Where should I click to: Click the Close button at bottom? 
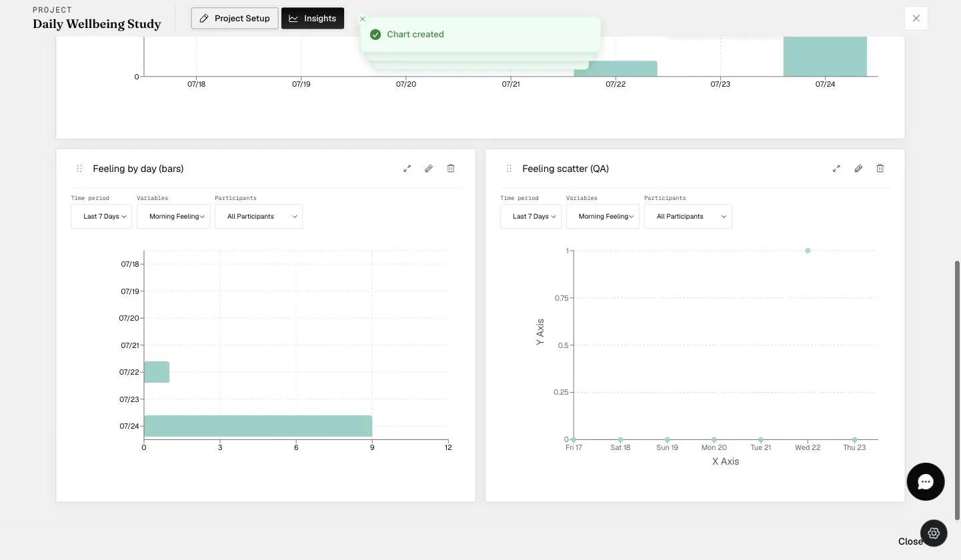point(910,541)
